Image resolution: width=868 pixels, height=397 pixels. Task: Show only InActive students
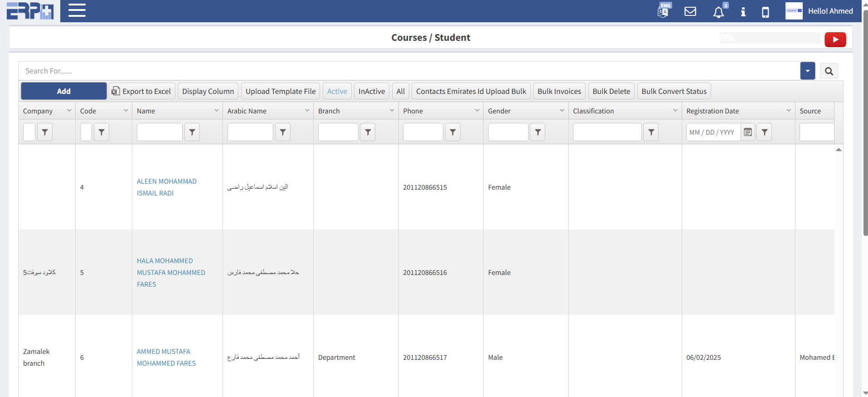point(371,91)
